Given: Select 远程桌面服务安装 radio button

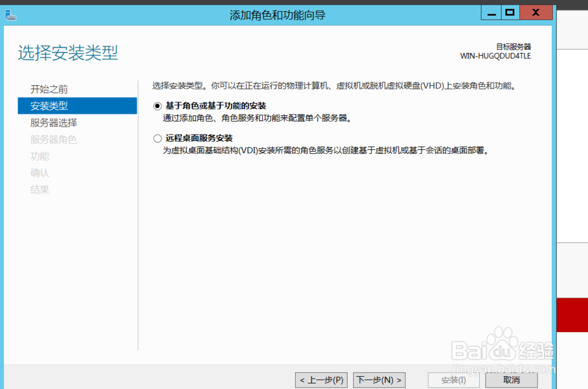Looking at the screenshot, I should click(158, 139).
